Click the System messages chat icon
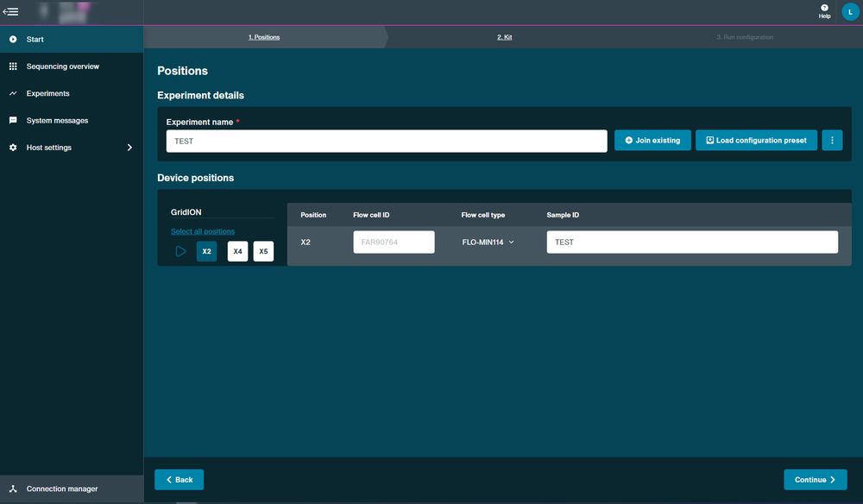 [x=13, y=120]
